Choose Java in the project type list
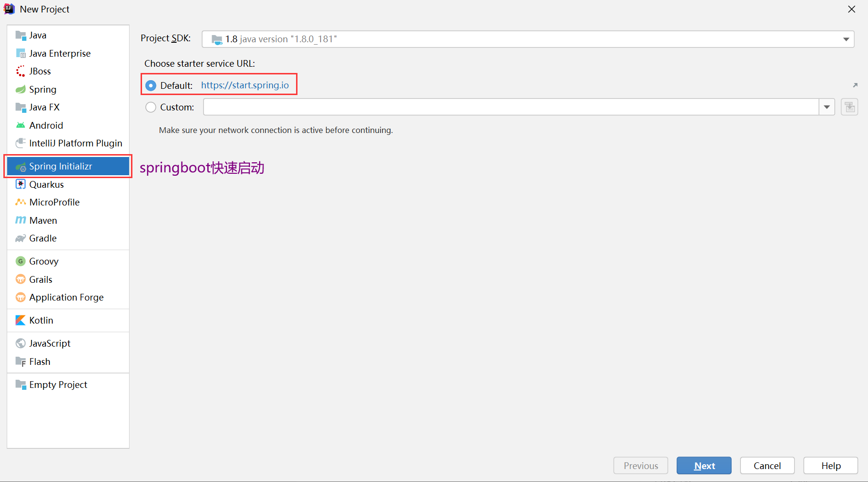This screenshot has height=482, width=868. [x=68, y=35]
